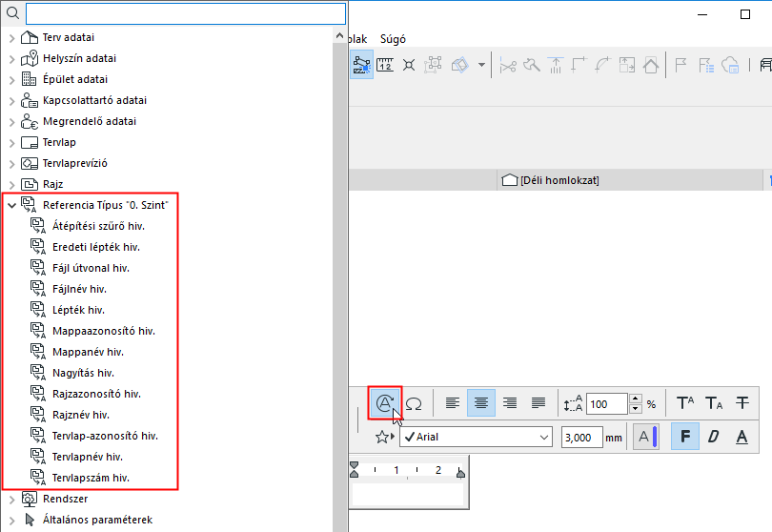
Task: Expand the Általános paraméterek group
Action: [x=11, y=521]
